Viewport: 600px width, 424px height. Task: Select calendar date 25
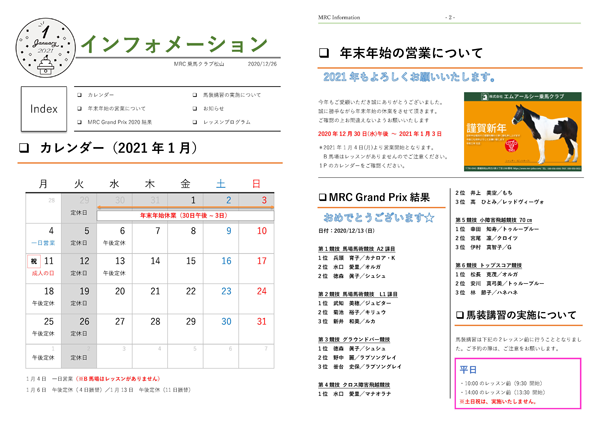pos(49,321)
